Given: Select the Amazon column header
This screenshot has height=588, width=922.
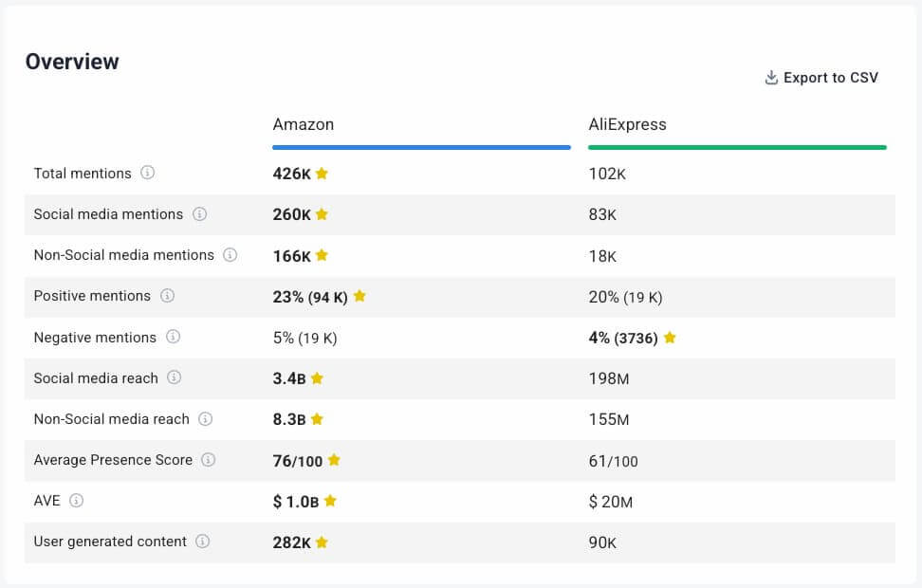Looking at the screenshot, I should 304,124.
